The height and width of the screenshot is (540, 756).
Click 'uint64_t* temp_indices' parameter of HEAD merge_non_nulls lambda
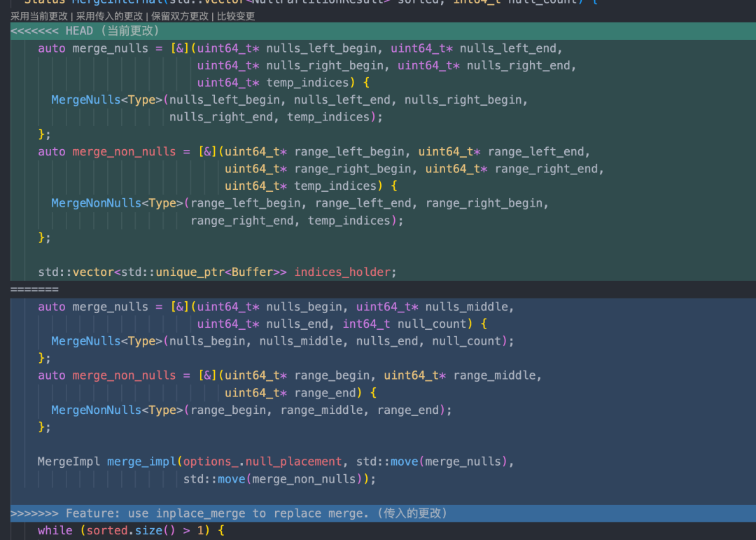(300, 186)
